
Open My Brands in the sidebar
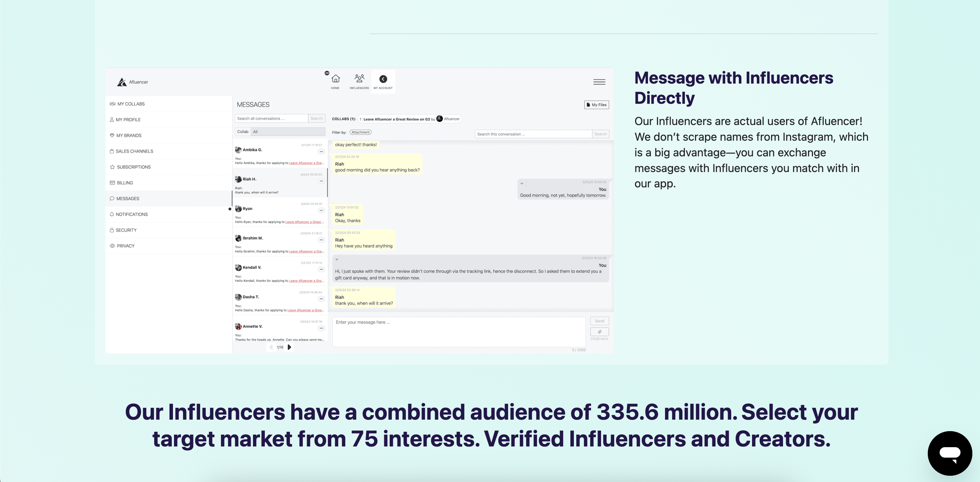[168, 135]
